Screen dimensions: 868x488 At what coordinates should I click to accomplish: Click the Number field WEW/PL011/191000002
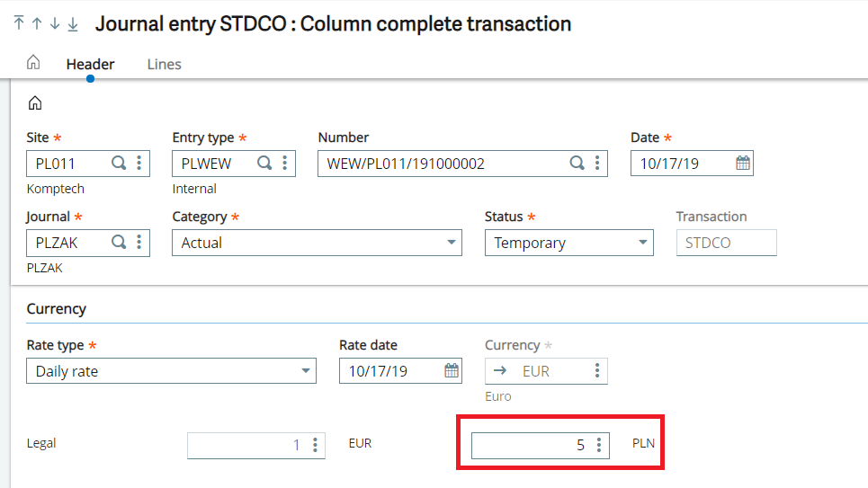coord(462,164)
